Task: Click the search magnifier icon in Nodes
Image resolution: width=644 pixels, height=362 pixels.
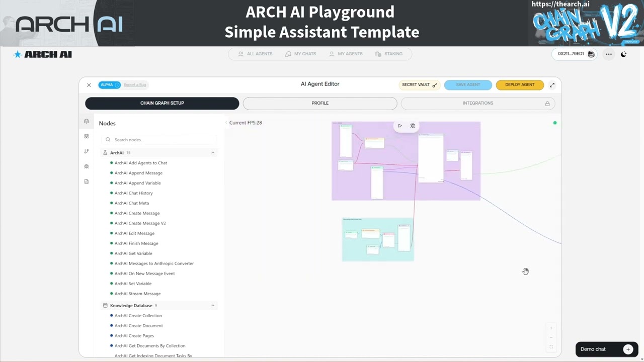Action: 108,140
